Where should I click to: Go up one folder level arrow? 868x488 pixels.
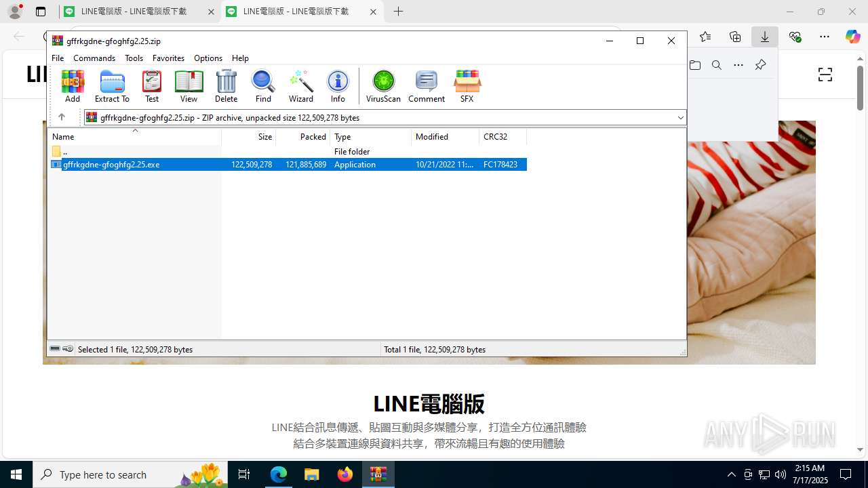coord(62,117)
